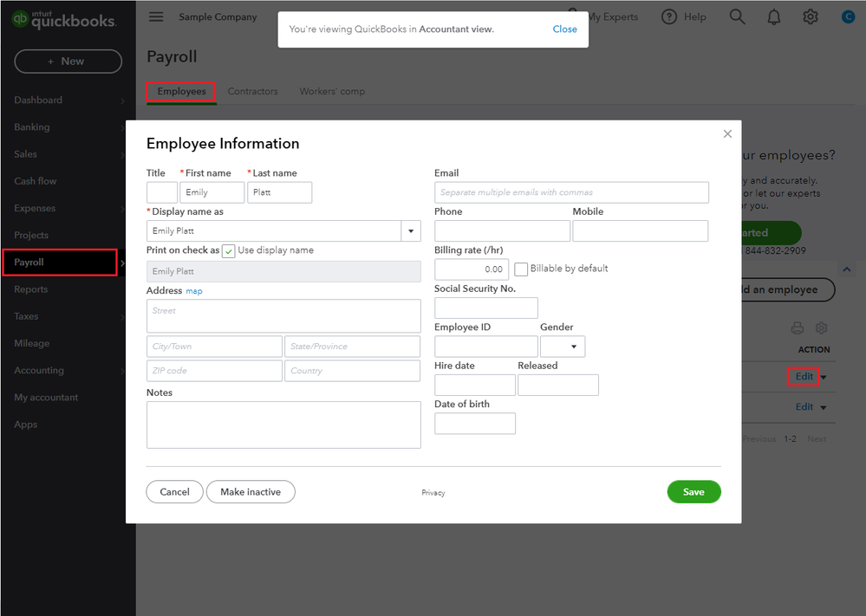Open the search magnifier icon
This screenshot has width=866, height=616.
tap(737, 16)
